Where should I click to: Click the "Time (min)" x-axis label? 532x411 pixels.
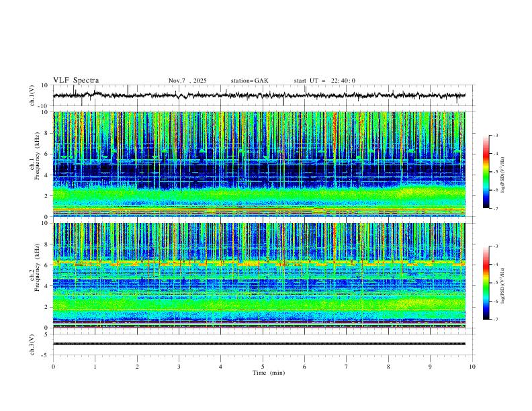tap(269, 372)
